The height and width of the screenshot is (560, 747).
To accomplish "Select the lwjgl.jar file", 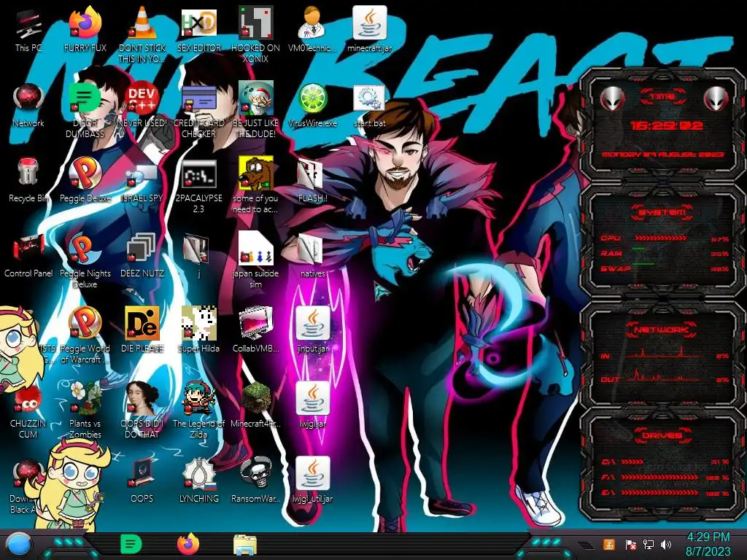I will tap(312, 399).
